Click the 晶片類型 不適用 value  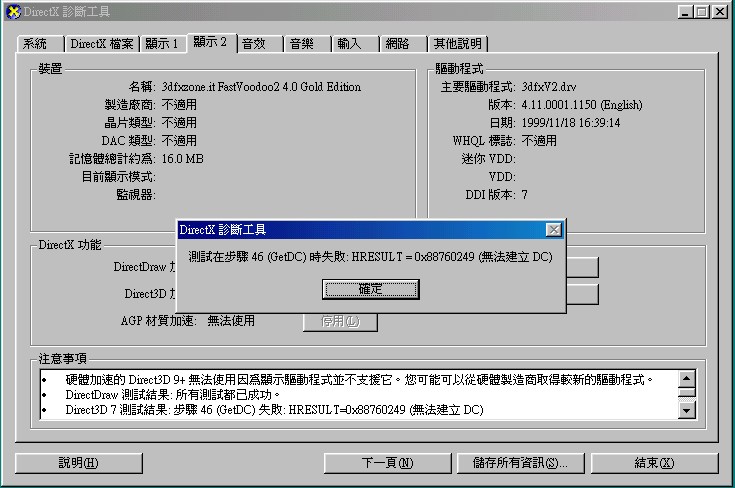(179, 123)
